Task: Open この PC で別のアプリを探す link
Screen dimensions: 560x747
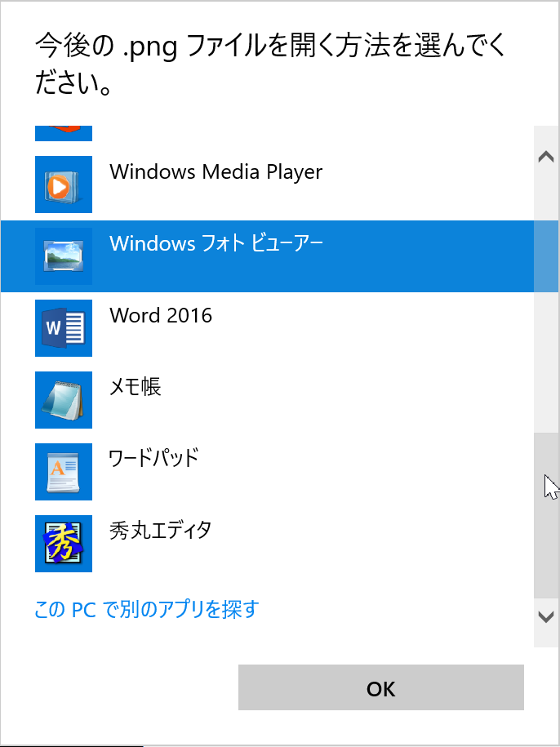Action: [147, 609]
